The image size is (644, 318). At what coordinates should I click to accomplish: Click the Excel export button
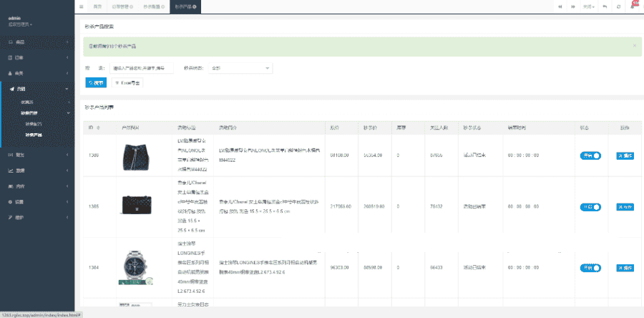click(127, 82)
